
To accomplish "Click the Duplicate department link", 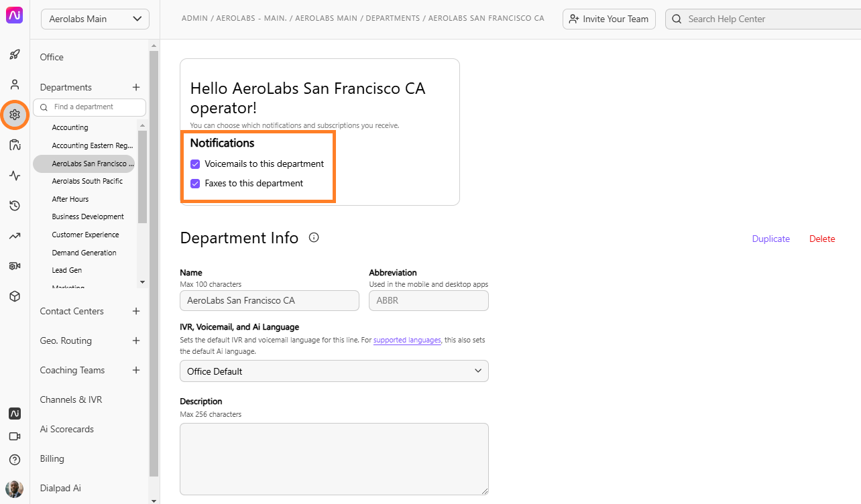I will [771, 239].
